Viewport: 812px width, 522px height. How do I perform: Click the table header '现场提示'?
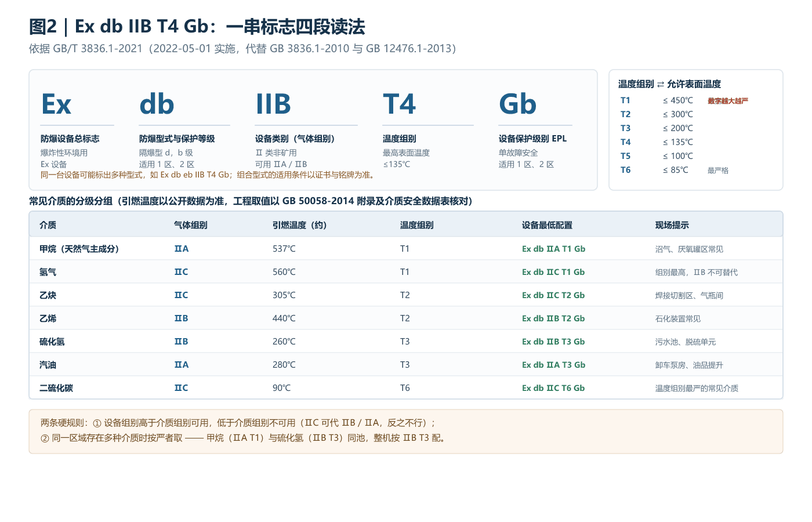coord(672,225)
